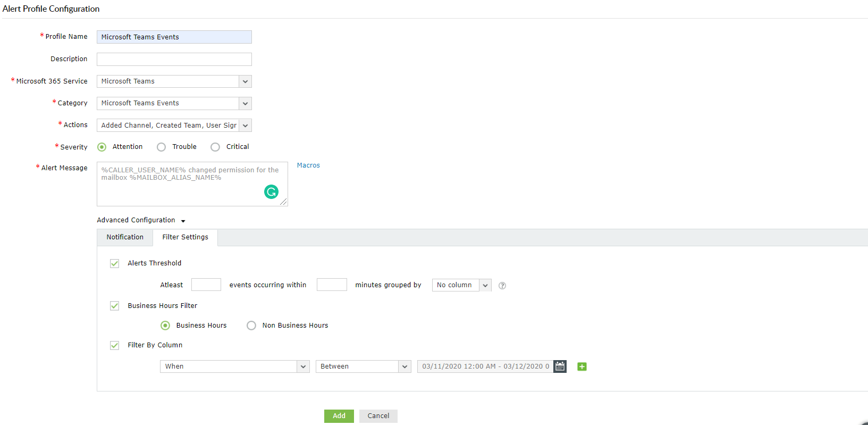Select Attention severity
The width and height of the screenshot is (868, 425).
click(x=102, y=147)
